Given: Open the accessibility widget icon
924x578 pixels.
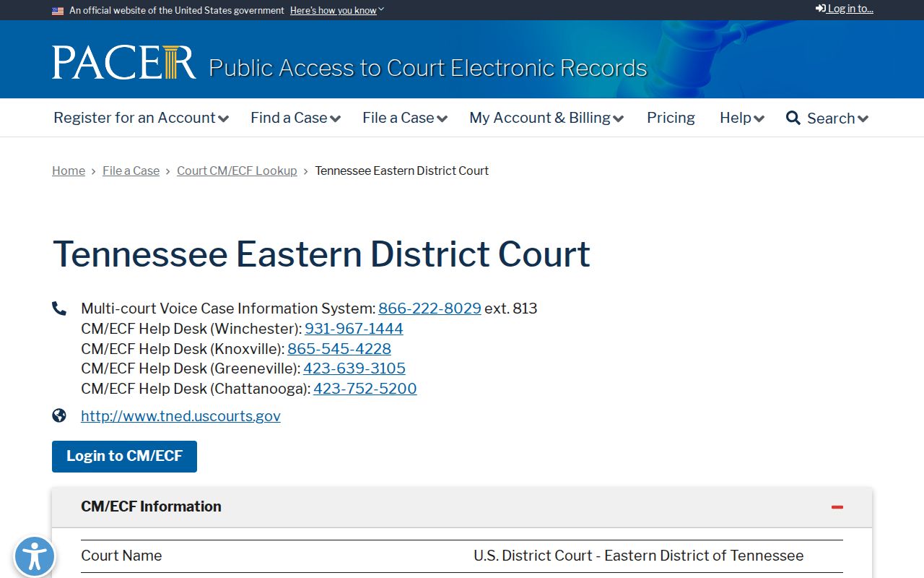Looking at the screenshot, I should pos(34,557).
